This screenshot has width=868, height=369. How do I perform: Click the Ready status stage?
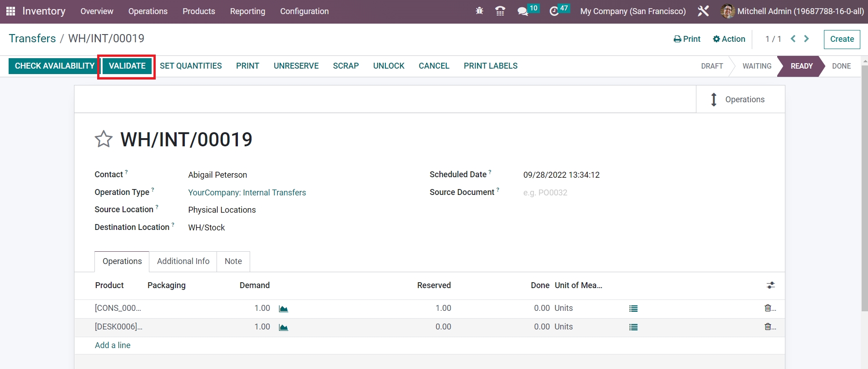click(x=802, y=66)
